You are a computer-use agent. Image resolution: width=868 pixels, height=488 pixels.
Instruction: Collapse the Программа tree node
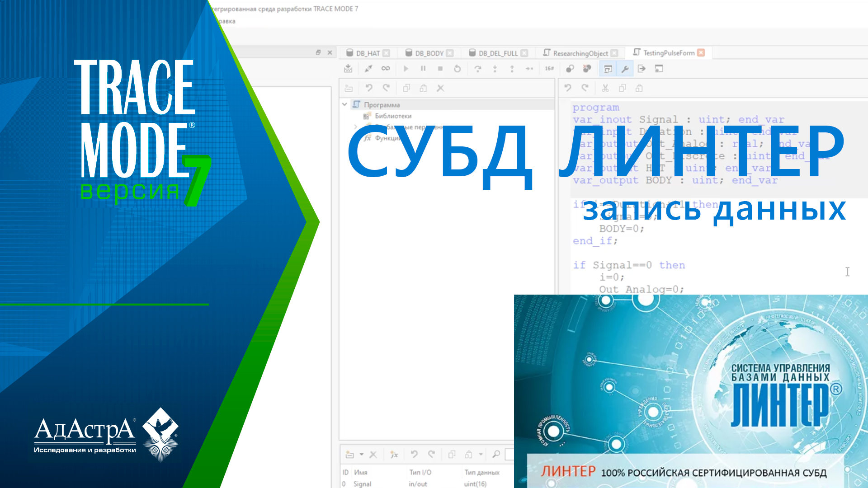tap(345, 104)
